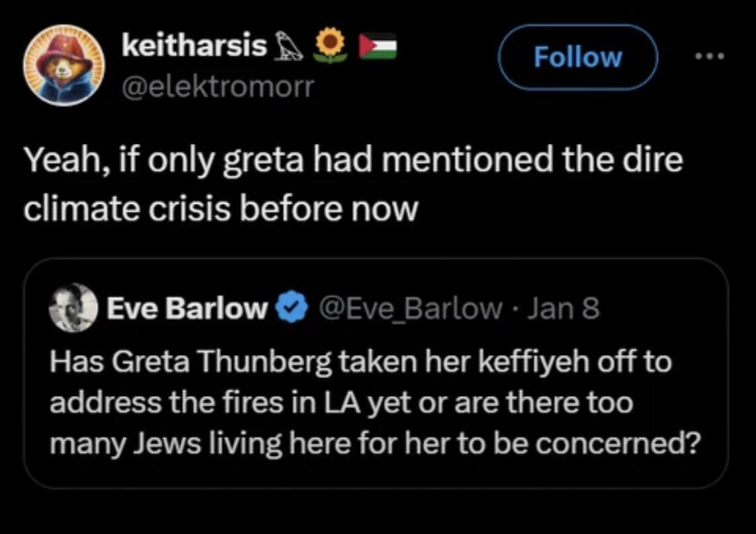Open keitharsis's Paddington bear profile picture

(x=65, y=65)
